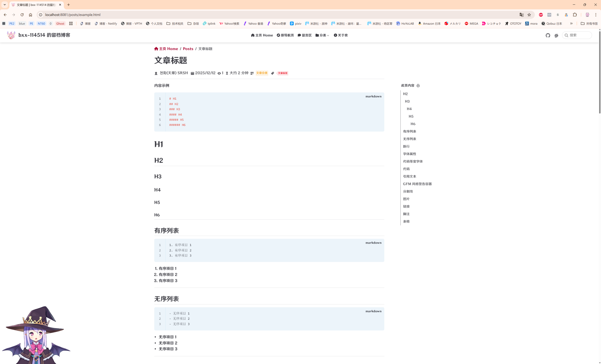Show the hidden bookmarks overflow chevron
The image size is (601, 364).
571,24
